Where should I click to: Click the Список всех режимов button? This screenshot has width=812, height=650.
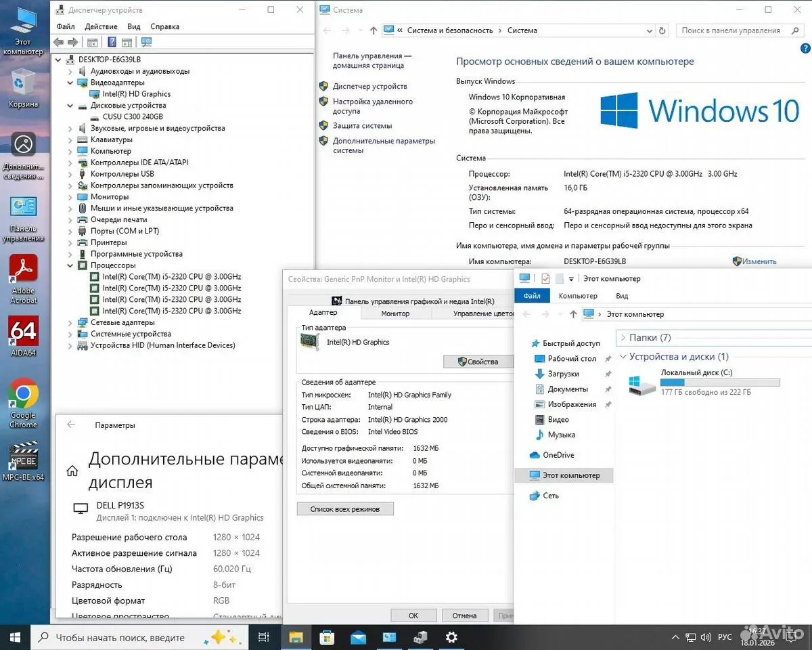tap(345, 508)
